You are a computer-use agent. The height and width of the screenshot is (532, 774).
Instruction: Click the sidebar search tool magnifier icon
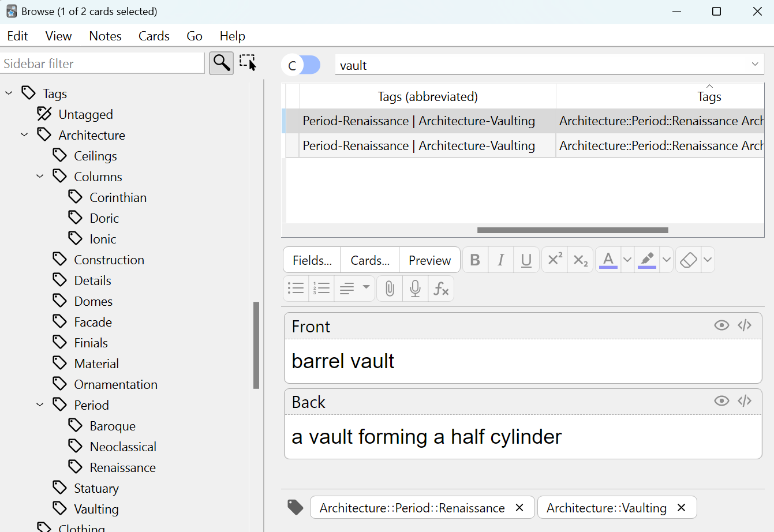221,63
